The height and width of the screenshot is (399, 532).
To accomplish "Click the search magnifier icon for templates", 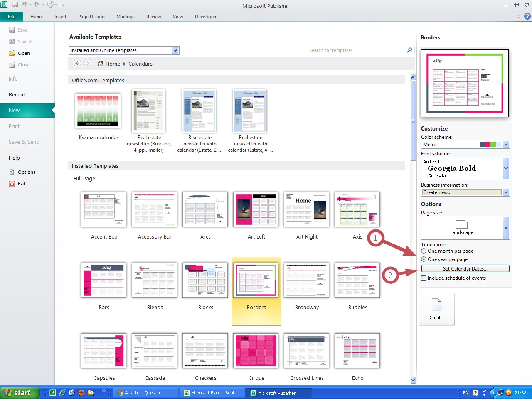I will tap(409, 50).
